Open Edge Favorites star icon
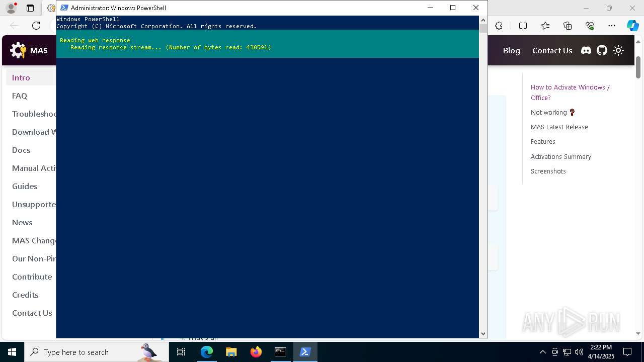Screen dimensions: 644x362 tap(545, 26)
